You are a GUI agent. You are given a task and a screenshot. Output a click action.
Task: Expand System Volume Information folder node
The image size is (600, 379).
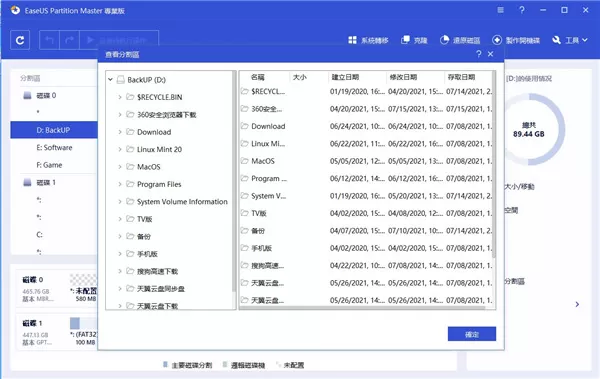pos(120,202)
